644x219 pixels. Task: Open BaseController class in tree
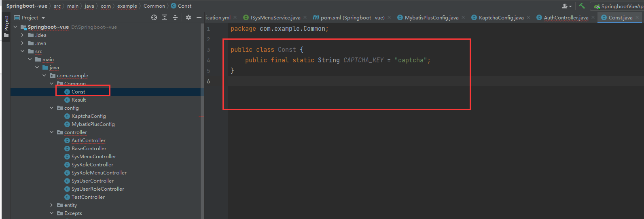89,149
